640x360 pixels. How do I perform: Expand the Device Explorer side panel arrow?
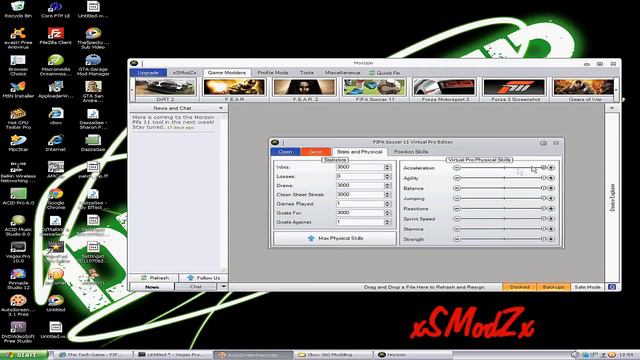[x=611, y=108]
